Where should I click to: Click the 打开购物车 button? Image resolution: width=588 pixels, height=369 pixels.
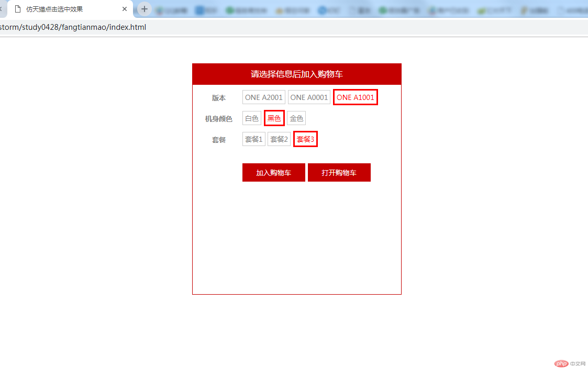tap(339, 172)
